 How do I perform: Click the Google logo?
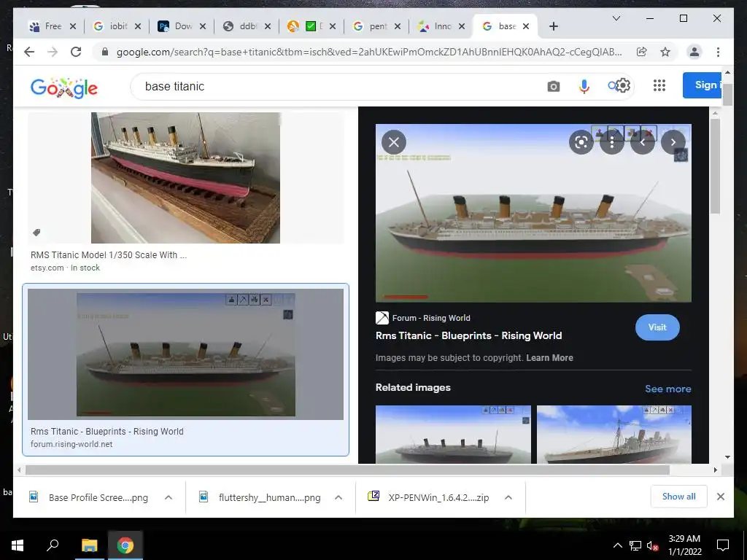(x=64, y=88)
